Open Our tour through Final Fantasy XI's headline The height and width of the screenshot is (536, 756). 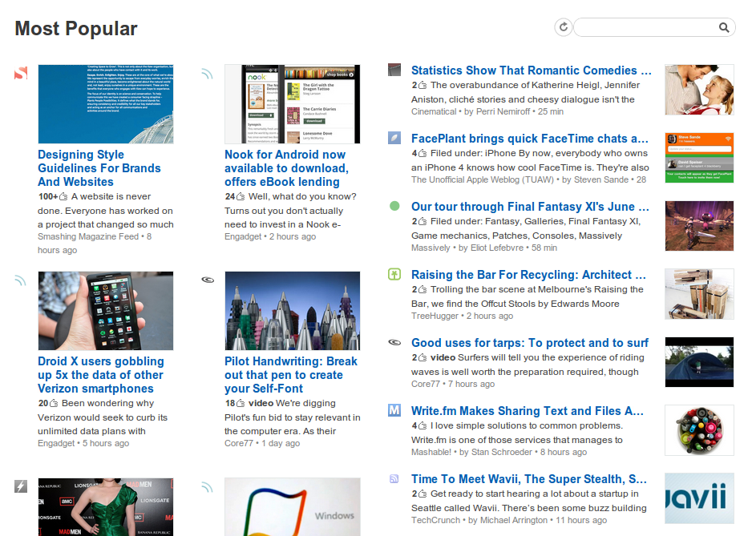(x=531, y=207)
